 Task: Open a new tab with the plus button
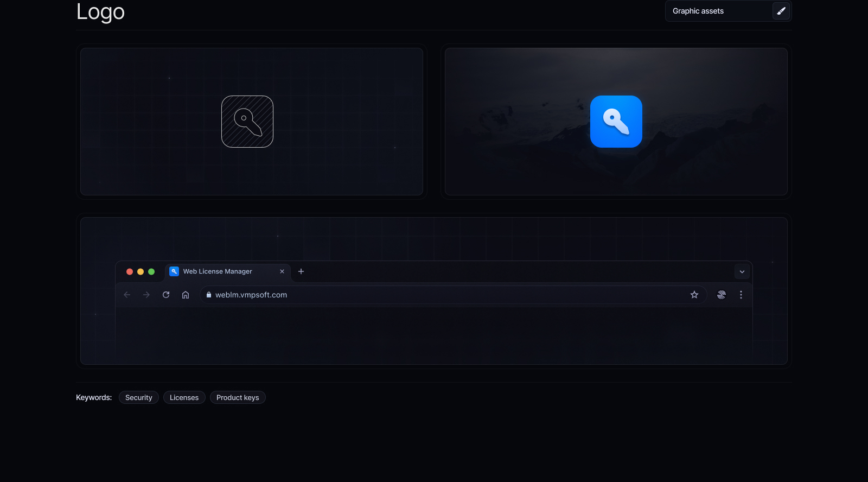(x=301, y=271)
